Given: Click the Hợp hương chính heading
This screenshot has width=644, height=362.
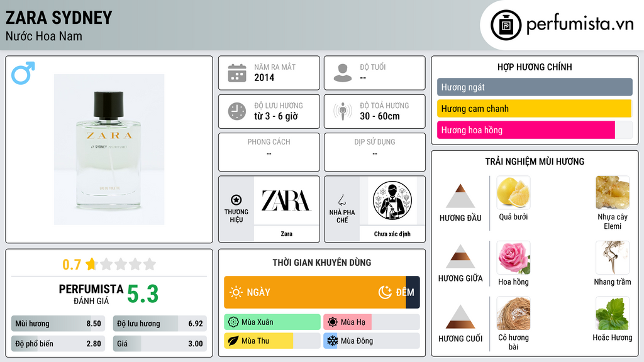Looking at the screenshot, I should click(535, 67).
